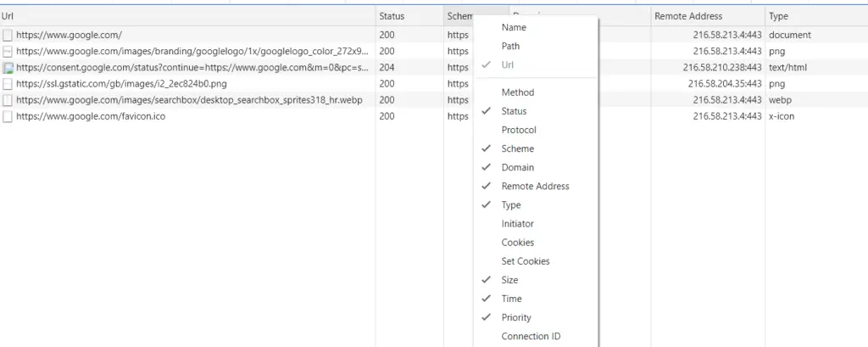Uncheck the Scheme column option
The image size is (868, 347).
click(x=536, y=148)
